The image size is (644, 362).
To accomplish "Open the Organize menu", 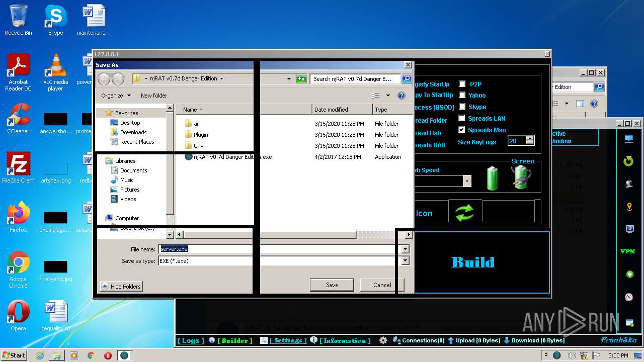I will [x=116, y=96].
